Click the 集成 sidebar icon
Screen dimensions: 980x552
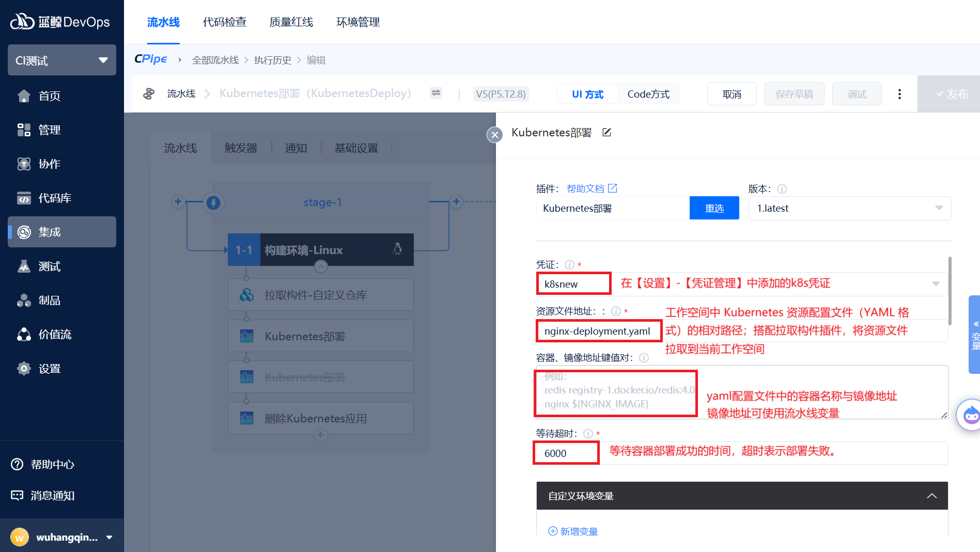tap(24, 232)
